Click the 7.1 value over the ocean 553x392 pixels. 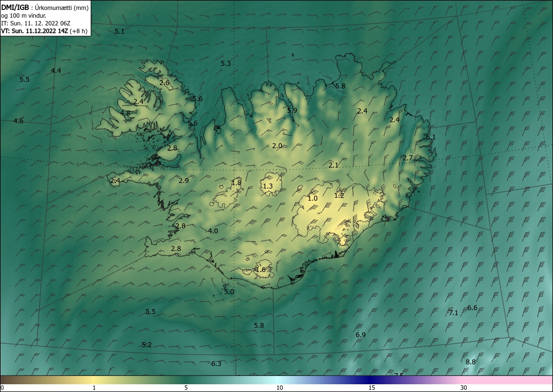coord(453,313)
